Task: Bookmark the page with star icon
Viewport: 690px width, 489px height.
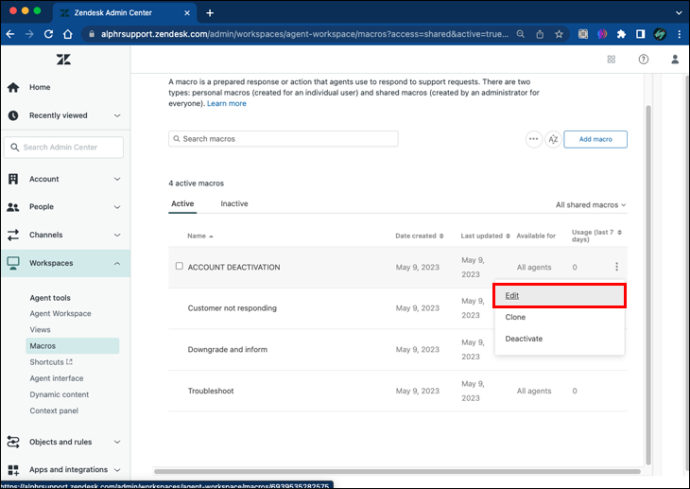Action: [x=559, y=34]
